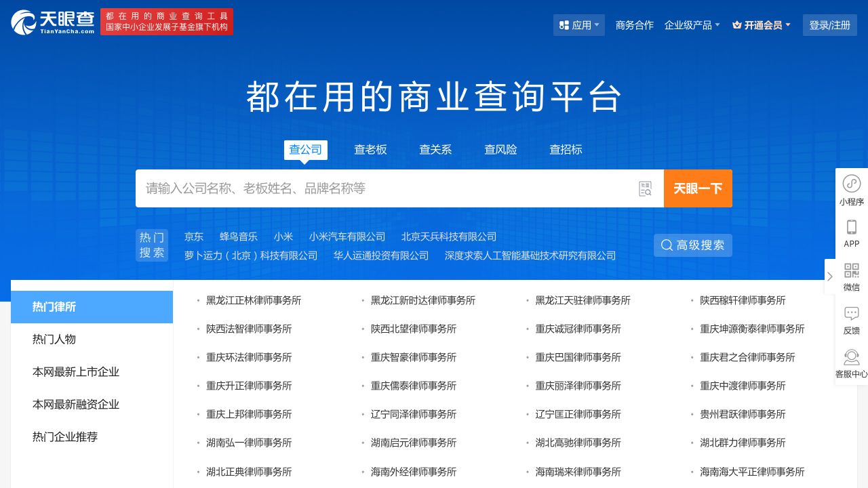Click the 天眼一下 search button
868x488 pixels.
click(x=698, y=188)
